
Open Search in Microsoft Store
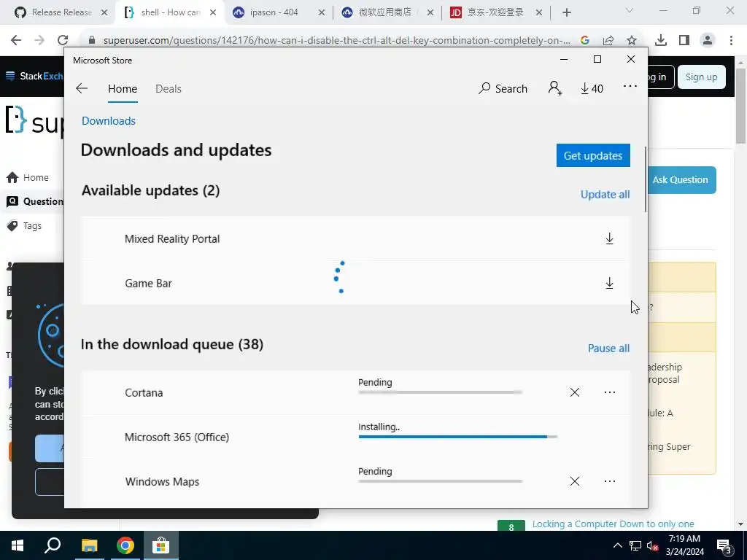(x=503, y=88)
